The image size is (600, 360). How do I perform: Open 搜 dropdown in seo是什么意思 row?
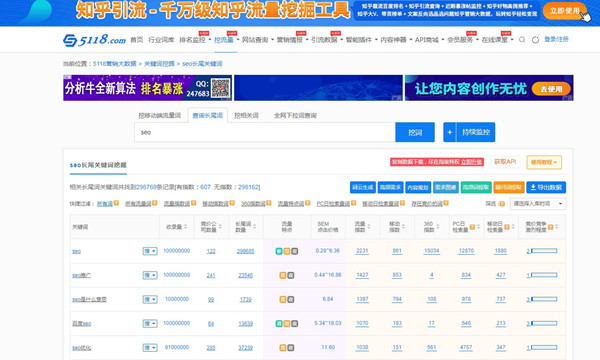150,300
